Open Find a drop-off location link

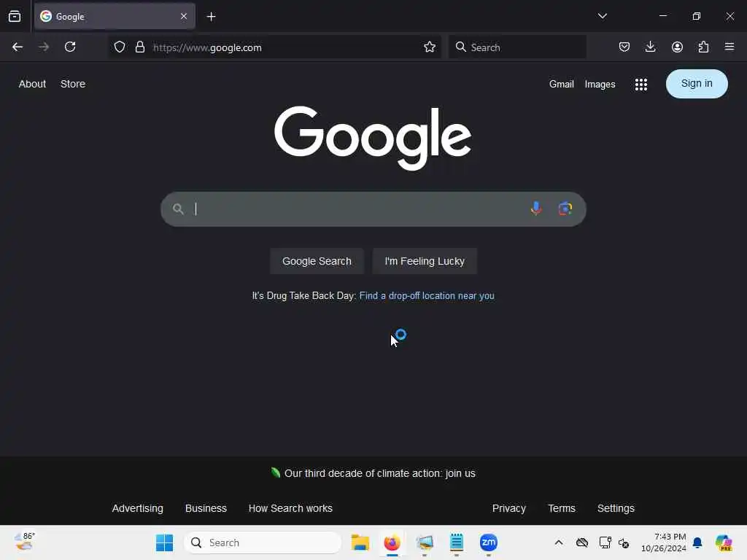tap(427, 296)
